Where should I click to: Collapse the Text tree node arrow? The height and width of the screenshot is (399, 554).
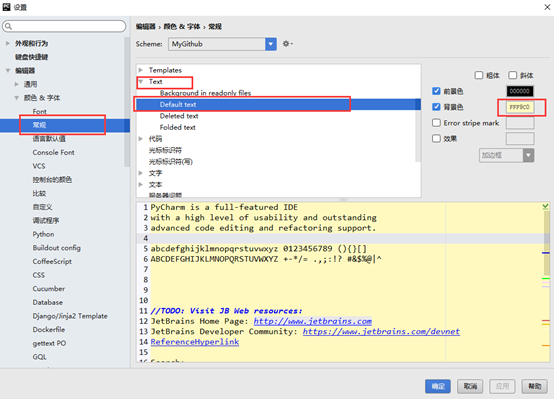(141, 82)
